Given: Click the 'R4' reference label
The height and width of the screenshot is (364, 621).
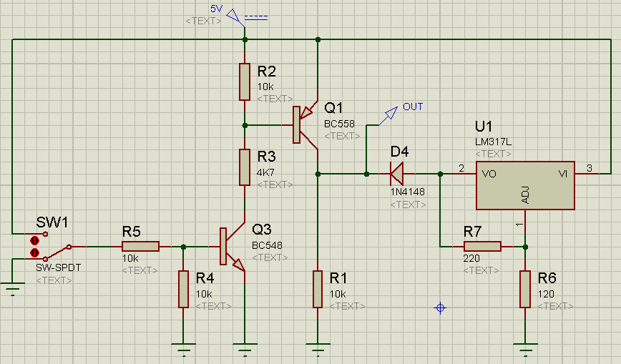Looking at the screenshot, I should (205, 278).
